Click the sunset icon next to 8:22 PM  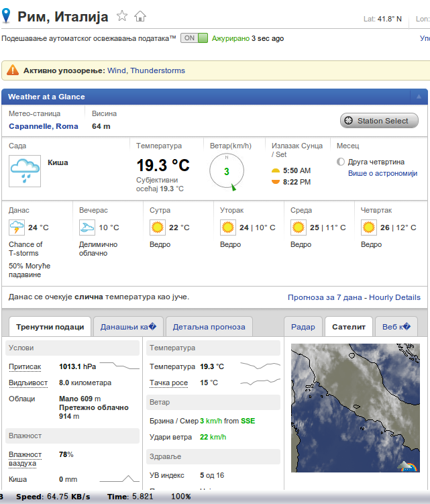[x=276, y=182]
